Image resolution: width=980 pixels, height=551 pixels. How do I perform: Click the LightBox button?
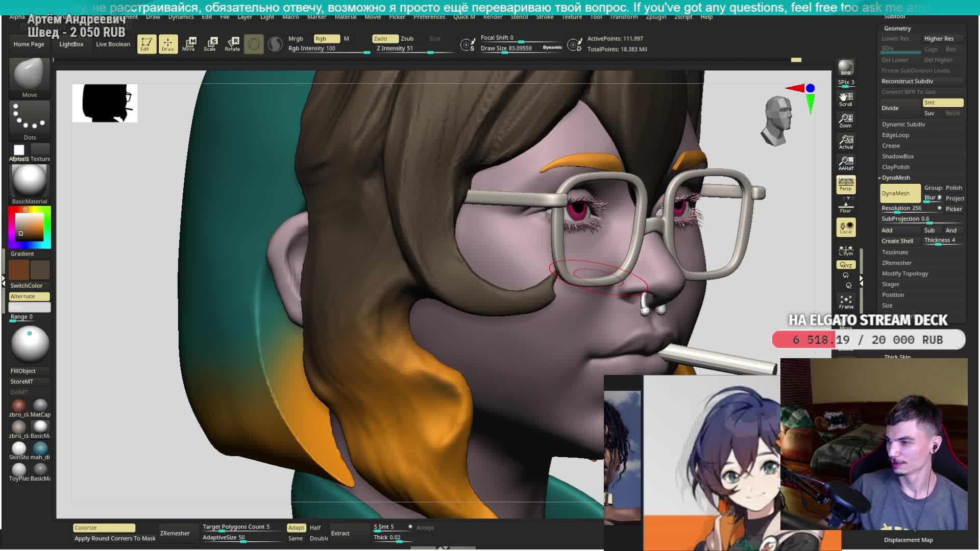click(71, 44)
